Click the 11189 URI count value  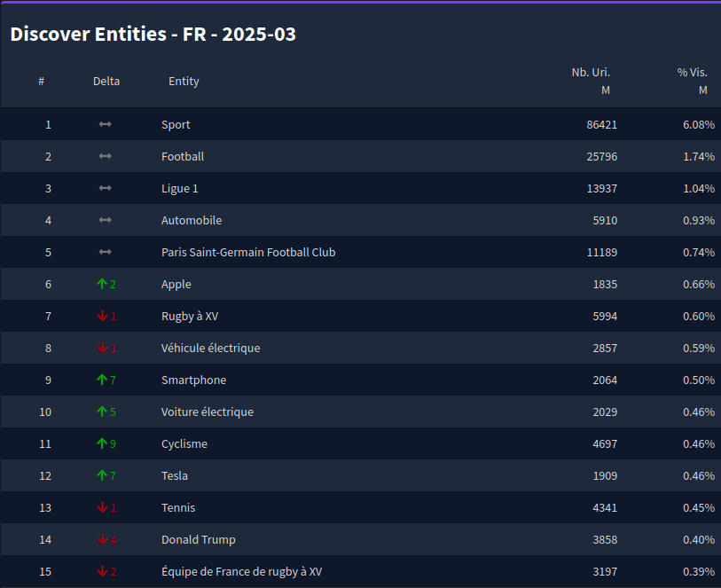pos(602,253)
